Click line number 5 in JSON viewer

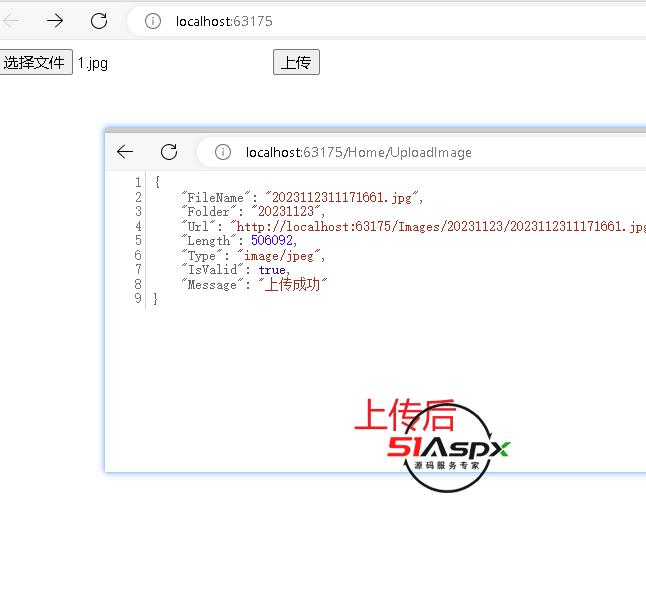tap(138, 240)
